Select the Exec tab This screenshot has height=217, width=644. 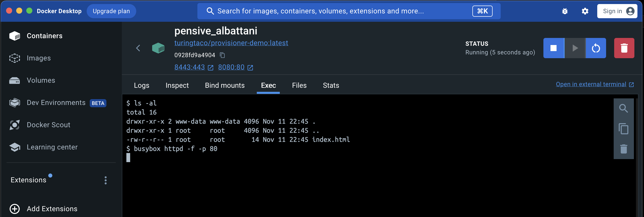click(x=268, y=85)
